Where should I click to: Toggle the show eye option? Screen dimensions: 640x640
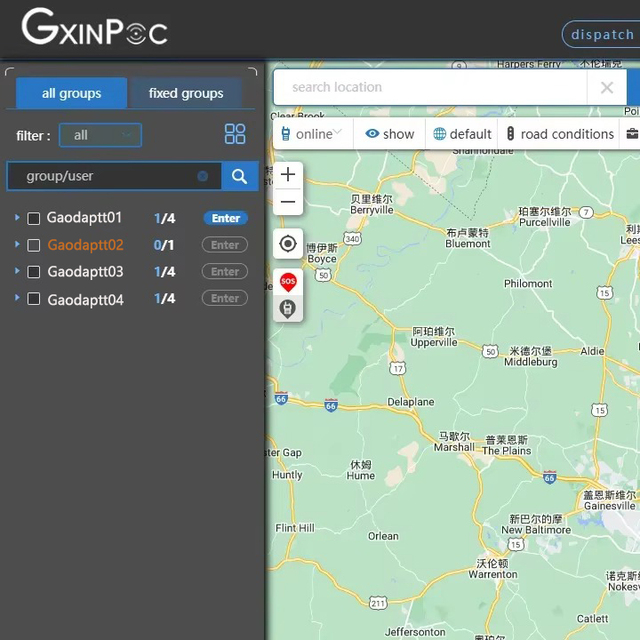[389, 134]
